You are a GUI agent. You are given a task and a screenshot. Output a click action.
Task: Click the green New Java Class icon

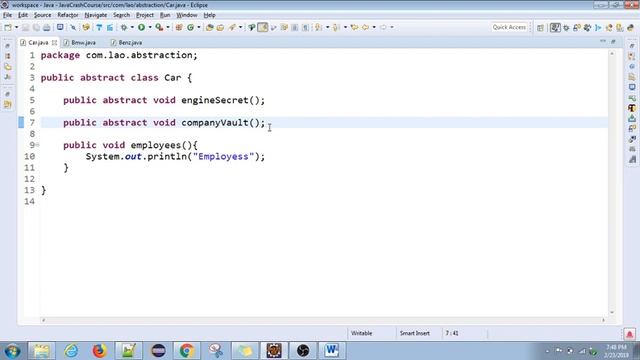coord(190,27)
